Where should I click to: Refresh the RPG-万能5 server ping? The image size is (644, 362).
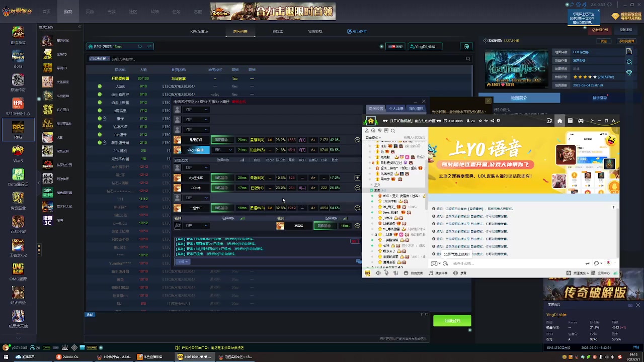[140, 47]
